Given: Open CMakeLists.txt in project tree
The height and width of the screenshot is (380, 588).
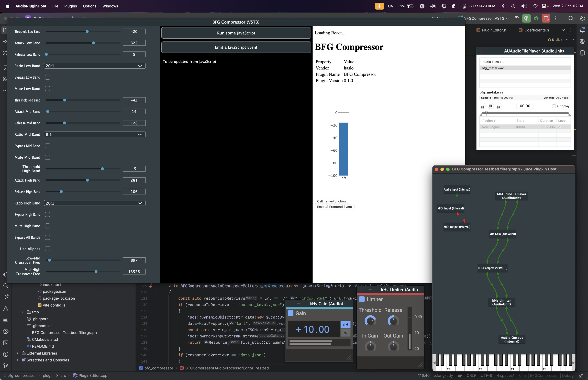Looking at the screenshot, I should tap(45, 339).
